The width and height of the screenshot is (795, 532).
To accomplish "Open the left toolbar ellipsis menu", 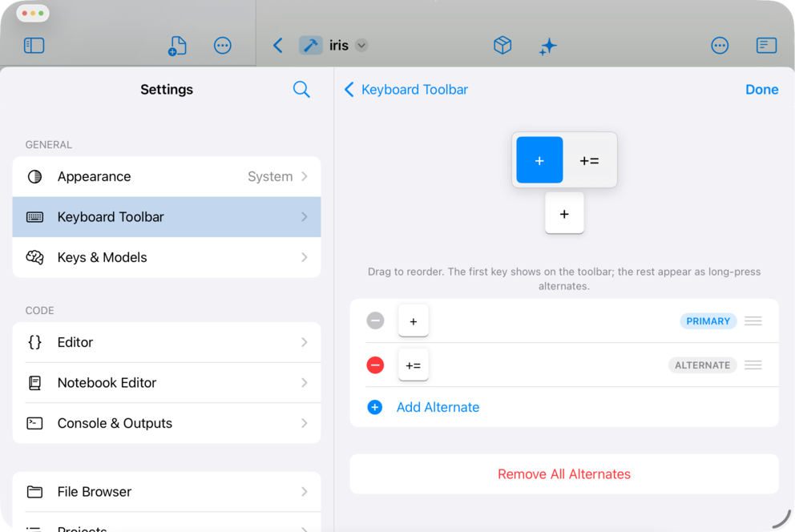I will [223, 46].
